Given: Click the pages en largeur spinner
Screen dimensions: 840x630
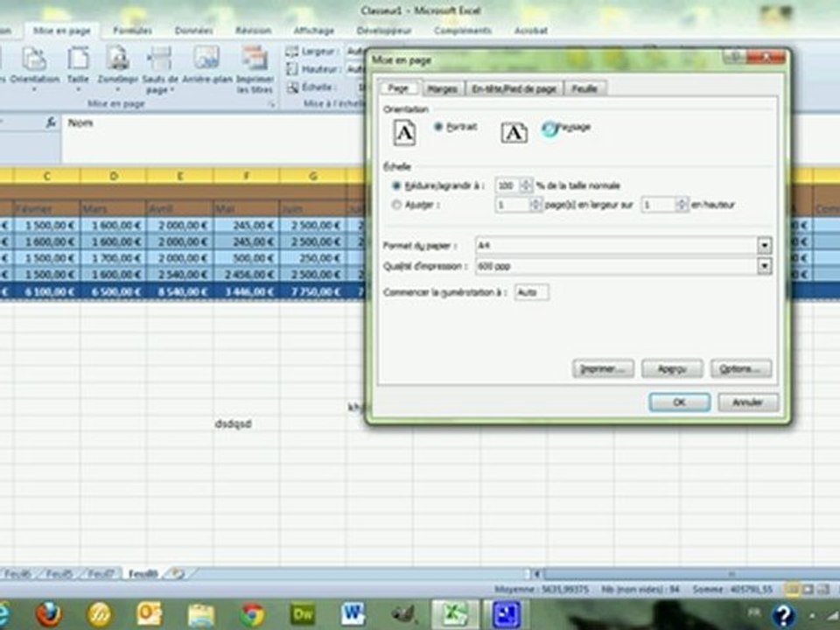Looking at the screenshot, I should (535, 205).
